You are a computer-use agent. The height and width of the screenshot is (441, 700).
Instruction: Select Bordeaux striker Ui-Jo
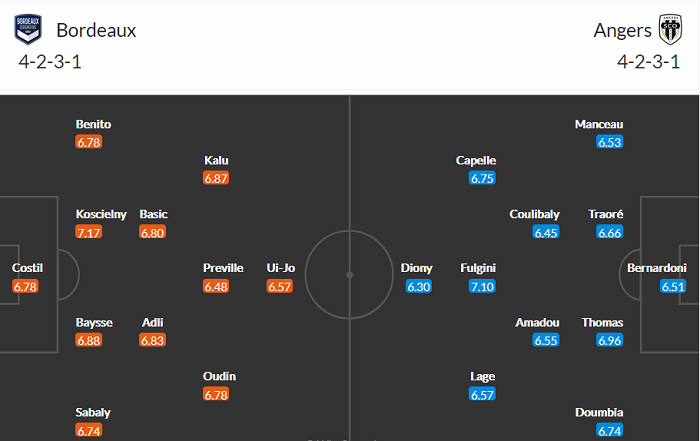[x=281, y=268]
